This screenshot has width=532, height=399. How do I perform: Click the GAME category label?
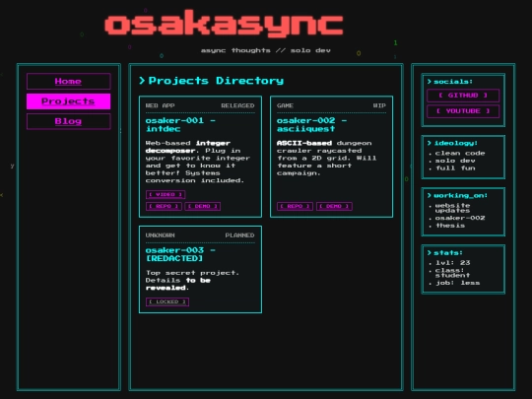pos(285,105)
